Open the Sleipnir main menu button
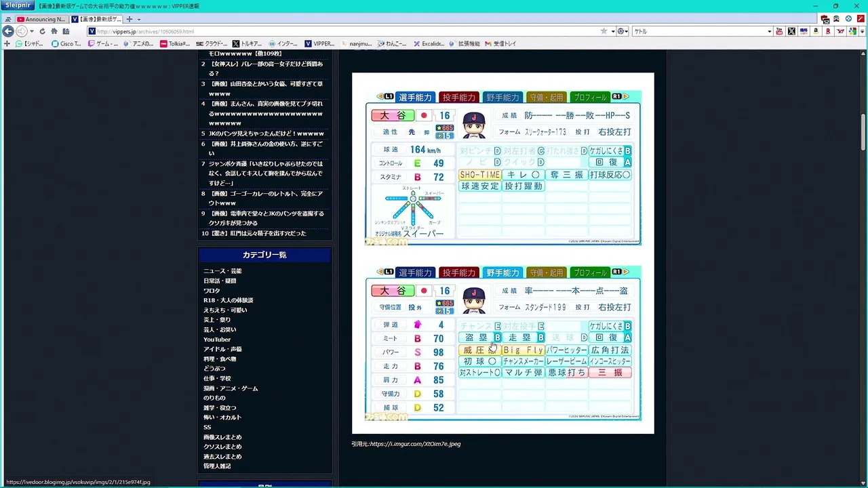Image resolution: width=868 pixels, height=488 pixels. tap(18, 5)
